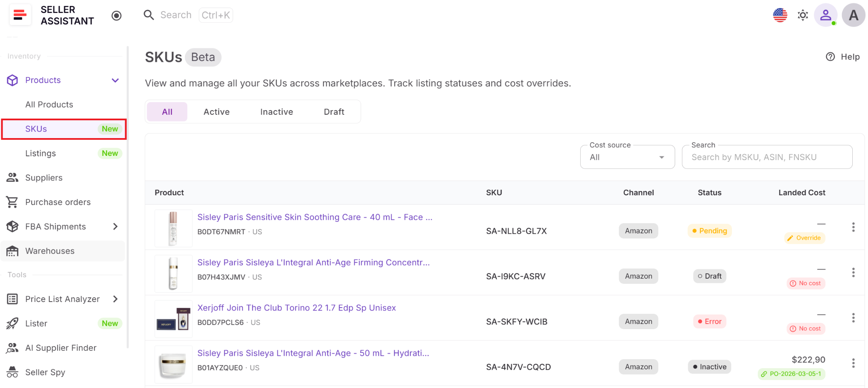
Task: Click the Price List Analyzer icon
Action: (x=12, y=299)
